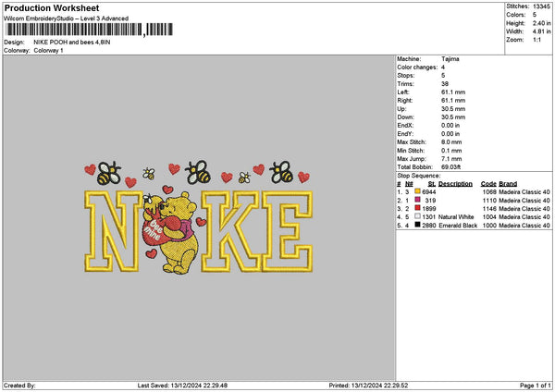Click the embroidered letter E
The height and width of the screenshot is (392, 555).
(x=288, y=231)
